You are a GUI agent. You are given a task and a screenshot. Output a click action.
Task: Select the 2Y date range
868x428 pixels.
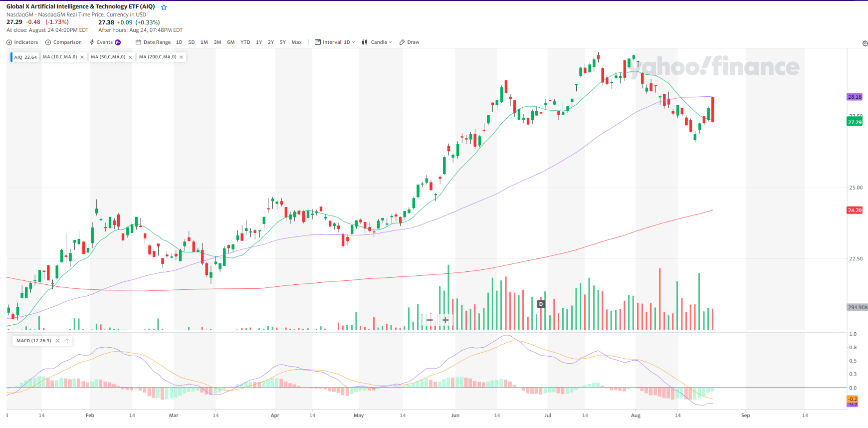coord(271,42)
